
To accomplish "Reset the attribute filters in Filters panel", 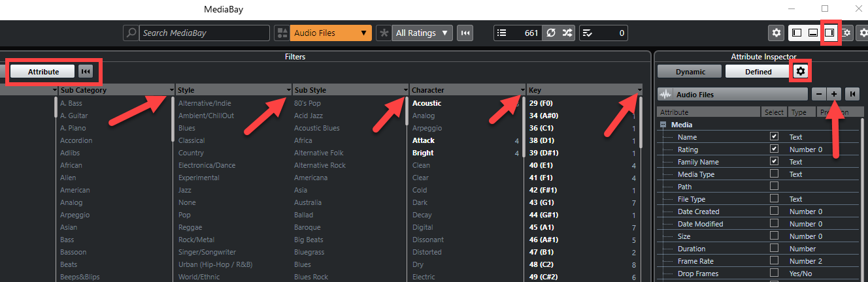I will 85,72.
